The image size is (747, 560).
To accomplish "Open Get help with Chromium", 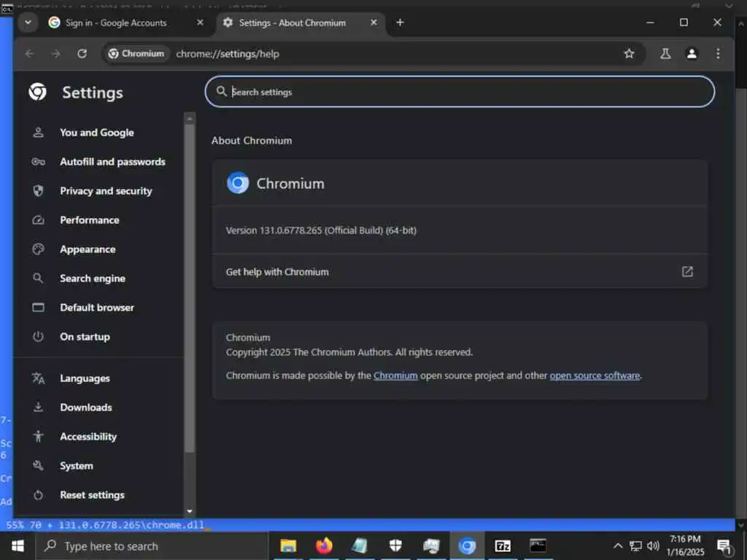I will [x=460, y=271].
